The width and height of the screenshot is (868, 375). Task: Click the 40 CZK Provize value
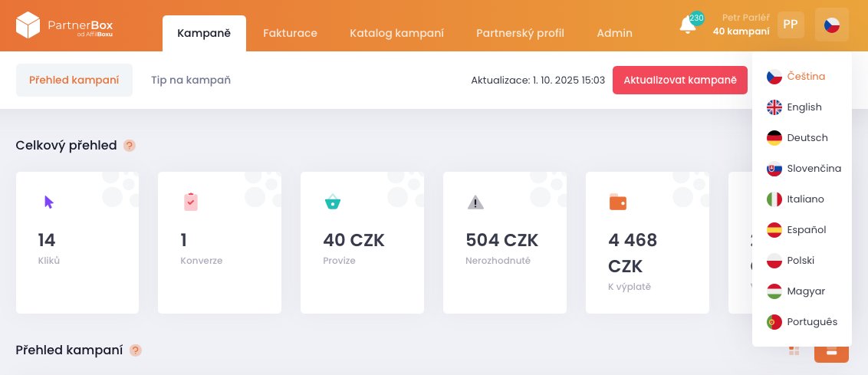click(x=353, y=240)
